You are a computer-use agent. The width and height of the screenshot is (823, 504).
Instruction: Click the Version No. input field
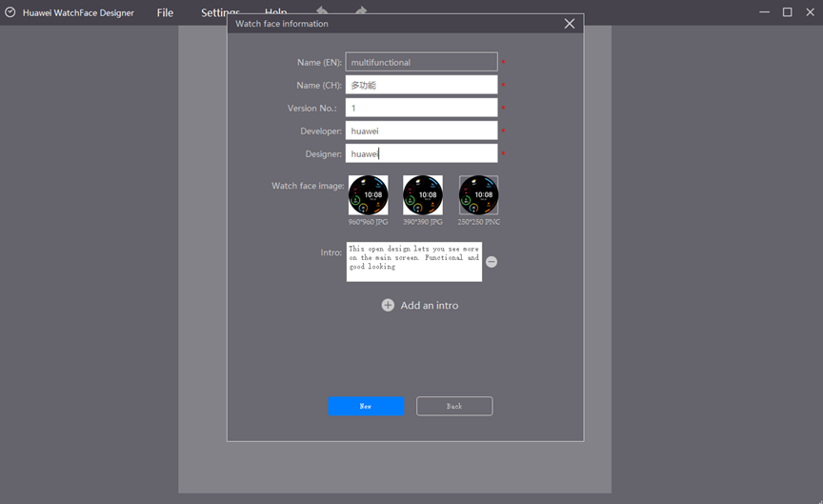[x=421, y=108]
